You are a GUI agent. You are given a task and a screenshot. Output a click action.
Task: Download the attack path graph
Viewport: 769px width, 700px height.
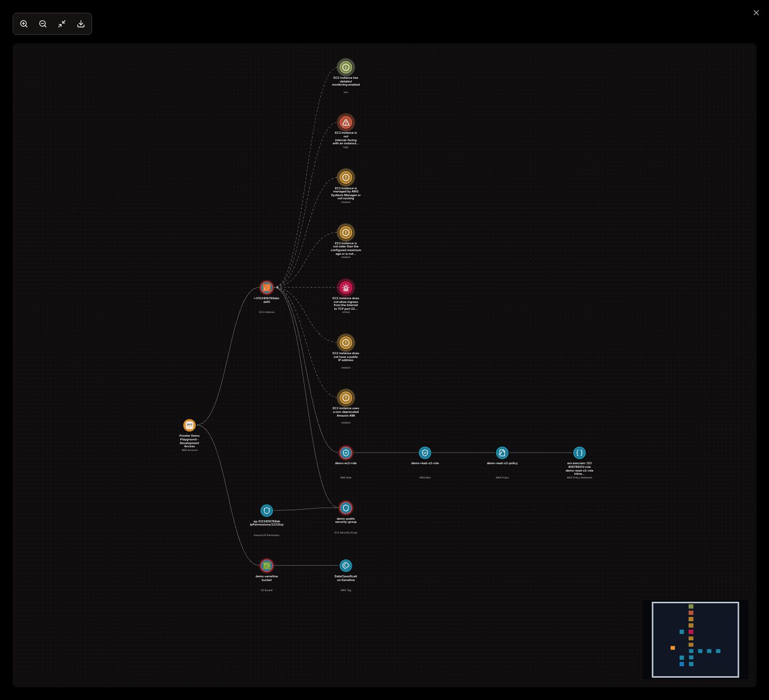(81, 24)
